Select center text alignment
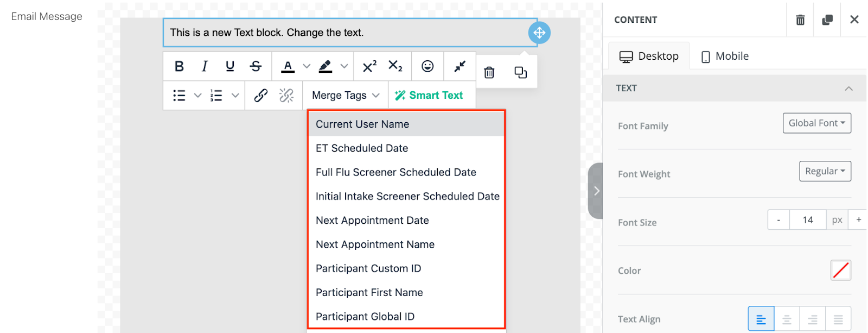 point(787,319)
